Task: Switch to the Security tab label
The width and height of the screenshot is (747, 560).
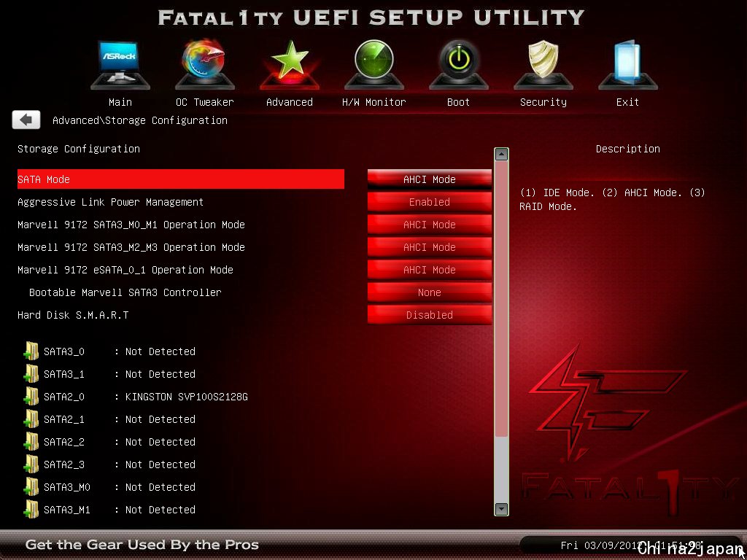Action: [543, 102]
